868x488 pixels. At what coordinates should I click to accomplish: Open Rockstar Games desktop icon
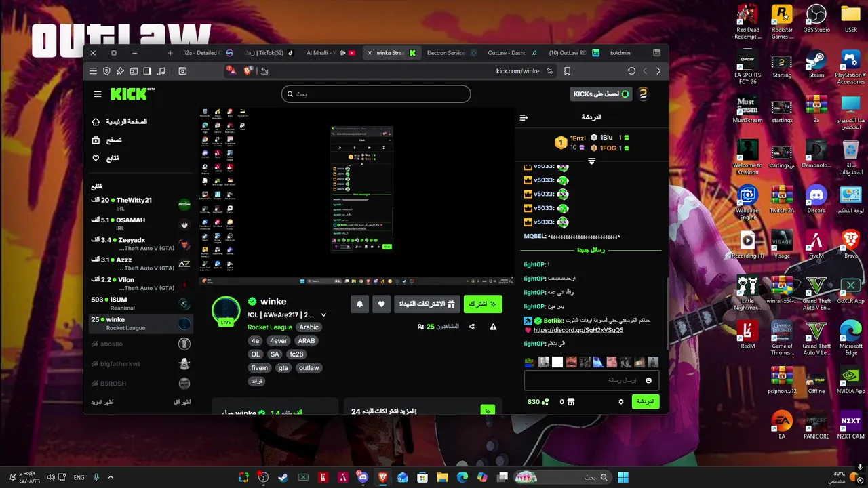point(782,22)
